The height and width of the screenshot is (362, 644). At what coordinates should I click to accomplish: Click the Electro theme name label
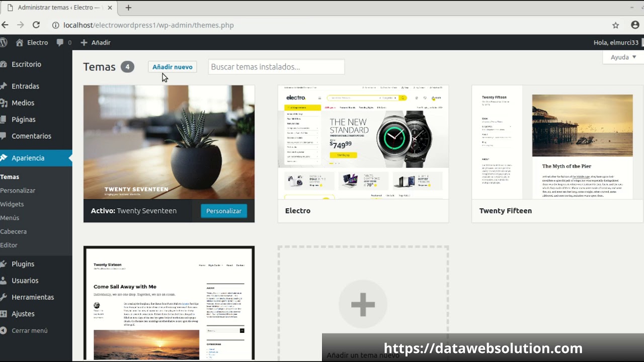(x=298, y=211)
